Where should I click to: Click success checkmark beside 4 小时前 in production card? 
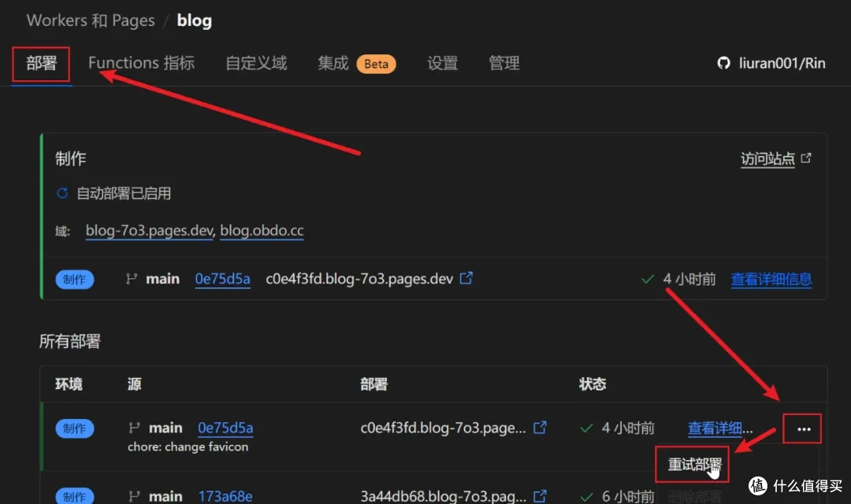[648, 280]
